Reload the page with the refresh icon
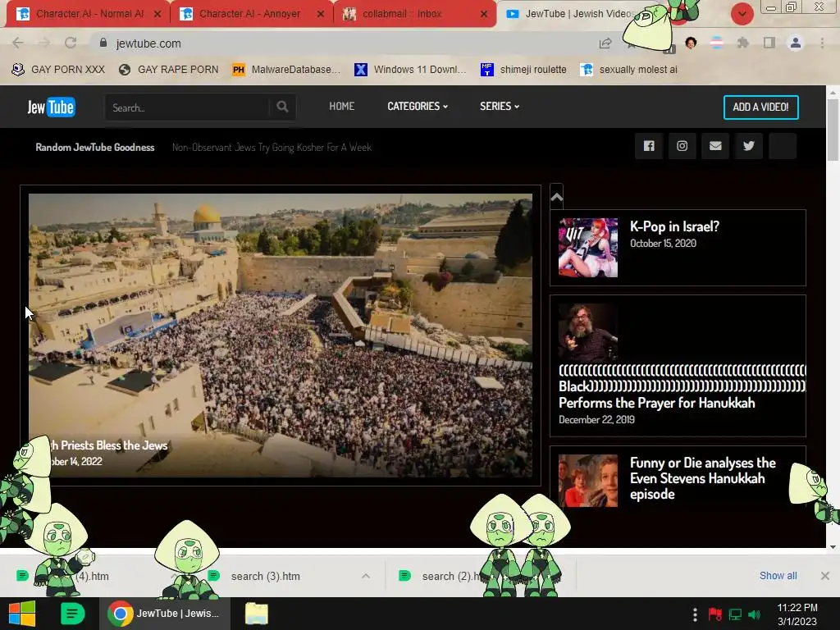 click(71, 43)
